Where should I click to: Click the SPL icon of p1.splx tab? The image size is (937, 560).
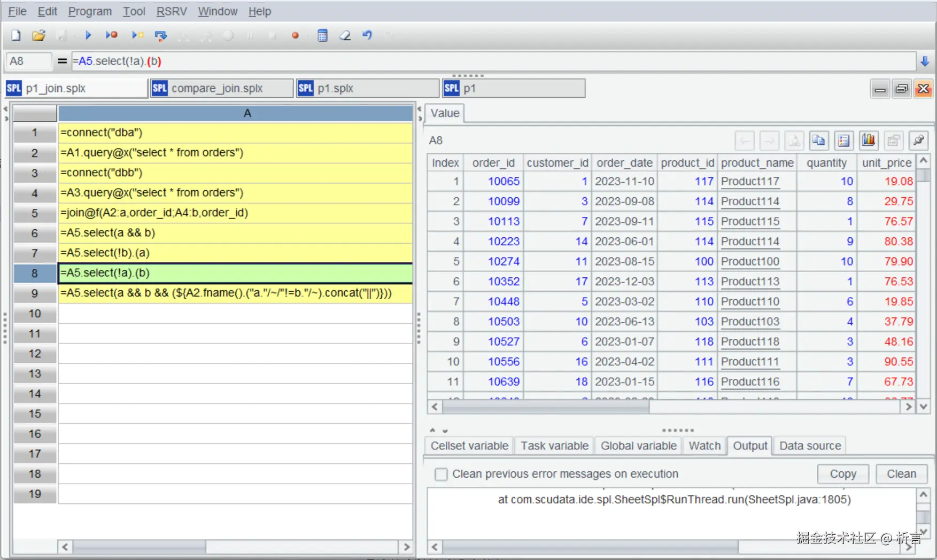tap(306, 88)
